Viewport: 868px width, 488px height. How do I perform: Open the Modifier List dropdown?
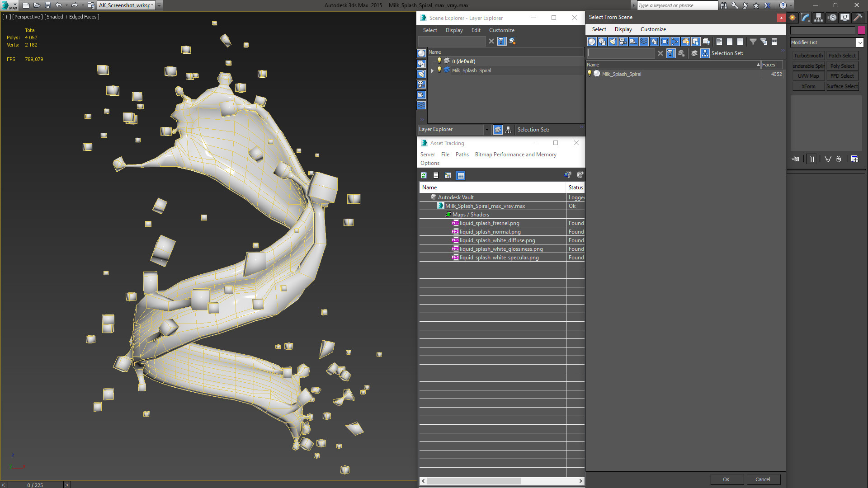click(x=859, y=42)
